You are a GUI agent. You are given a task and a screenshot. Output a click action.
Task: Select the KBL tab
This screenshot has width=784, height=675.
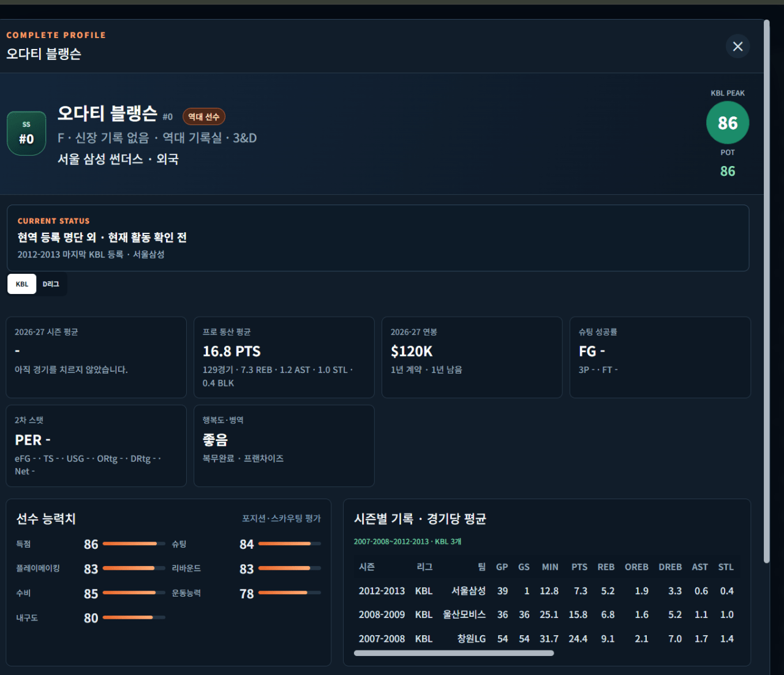22,284
